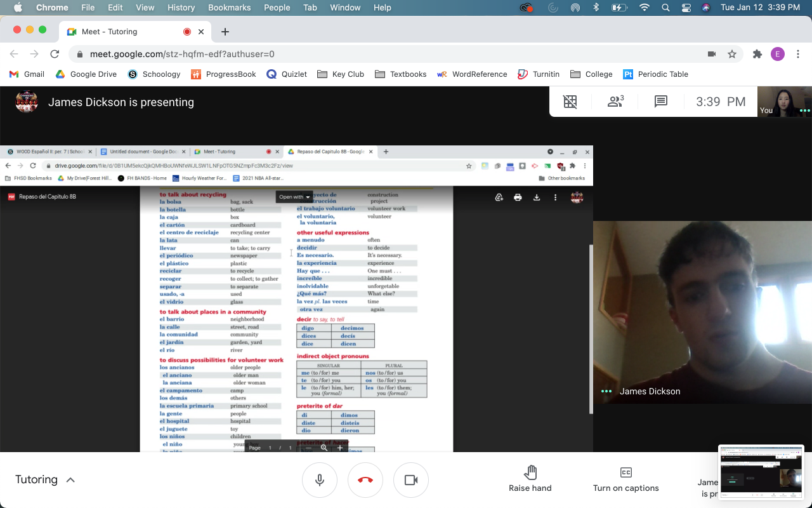Open the ProgressBook bookmark
The width and height of the screenshot is (812, 508).
click(223, 74)
